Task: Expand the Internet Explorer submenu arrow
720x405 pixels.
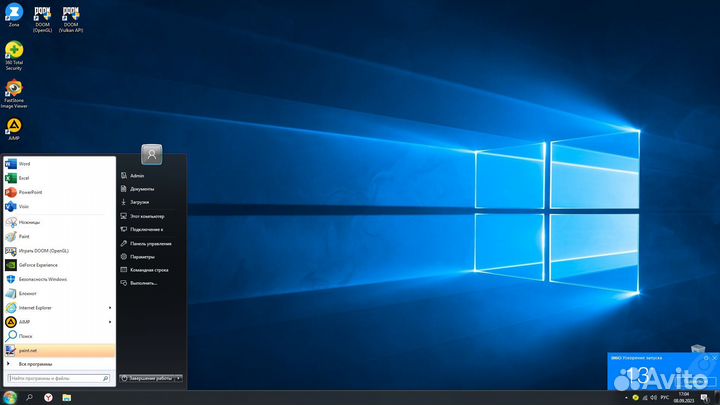Action: pos(109,308)
